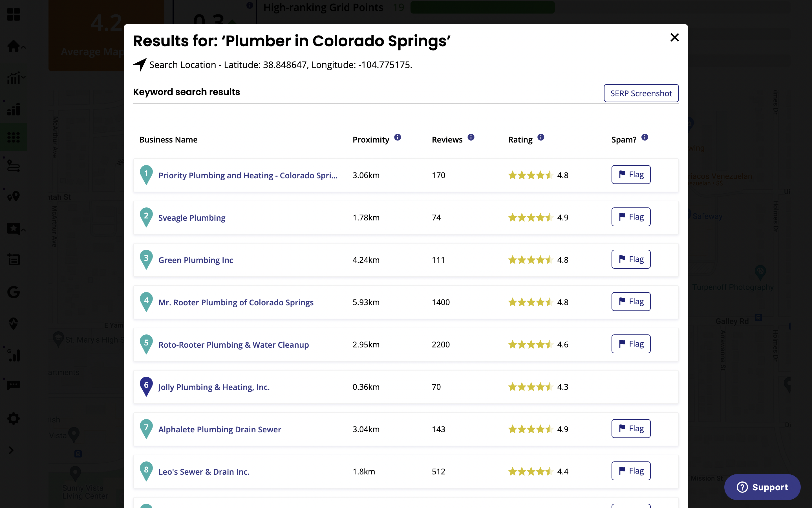The width and height of the screenshot is (812, 508).
Task: Click the rank 8 map pin marker
Action: 146,471
